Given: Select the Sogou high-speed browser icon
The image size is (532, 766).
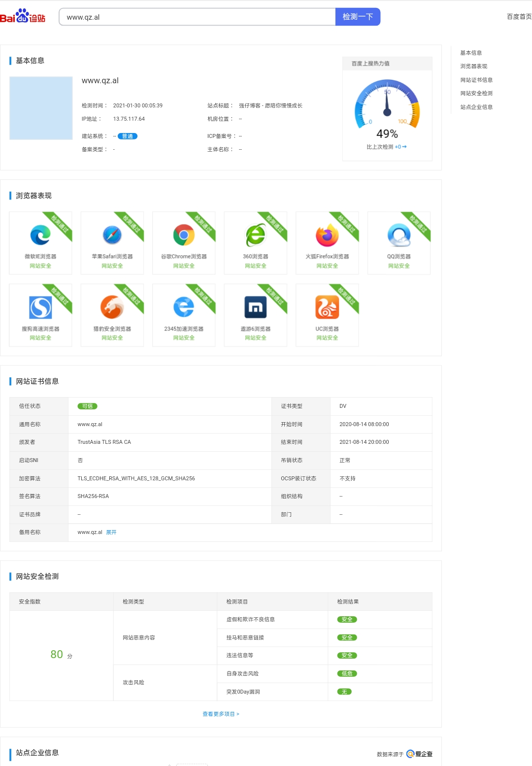Looking at the screenshot, I should click(40, 307).
